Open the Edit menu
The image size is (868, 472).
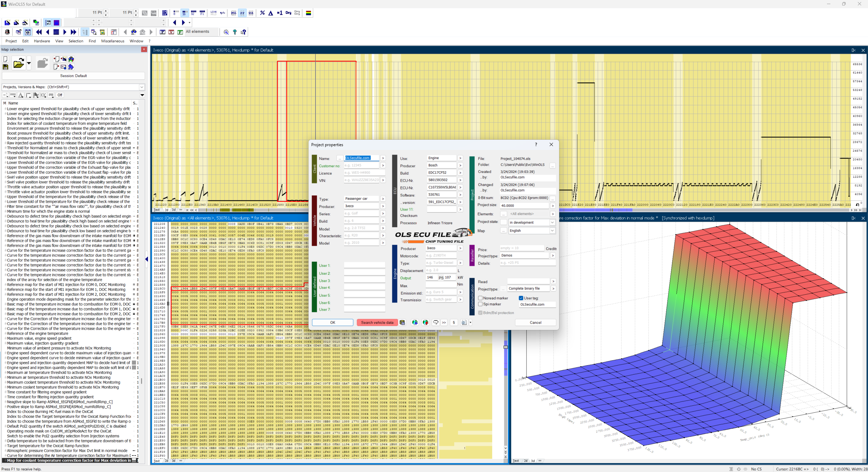click(x=25, y=41)
